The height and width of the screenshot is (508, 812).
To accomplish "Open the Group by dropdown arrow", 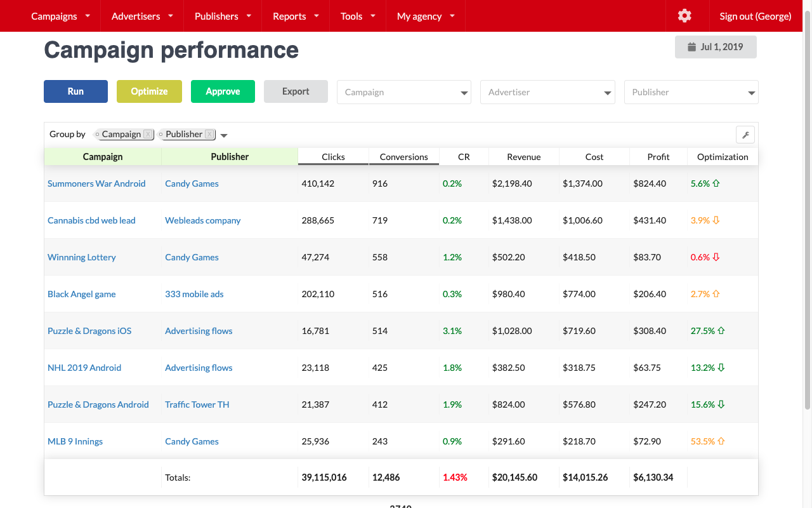I will (224, 135).
